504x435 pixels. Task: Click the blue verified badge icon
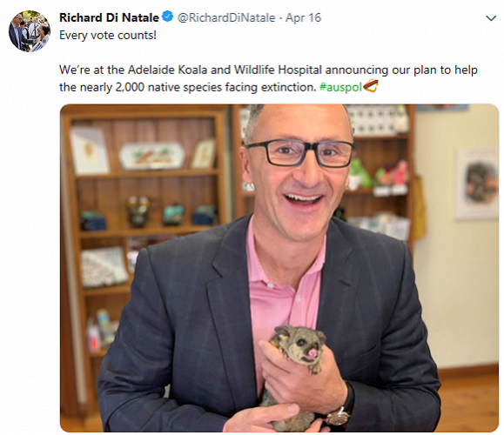tap(167, 17)
